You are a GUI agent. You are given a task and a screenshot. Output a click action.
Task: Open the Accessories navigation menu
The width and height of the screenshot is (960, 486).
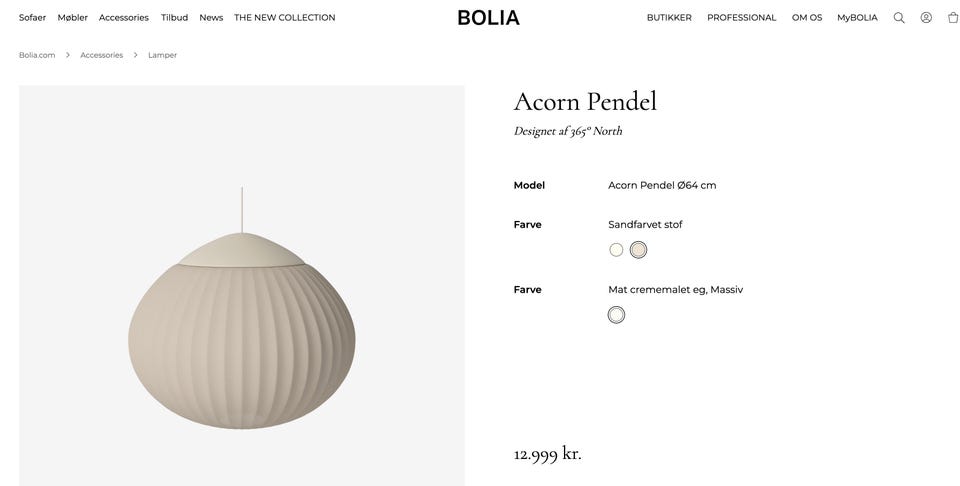(124, 18)
